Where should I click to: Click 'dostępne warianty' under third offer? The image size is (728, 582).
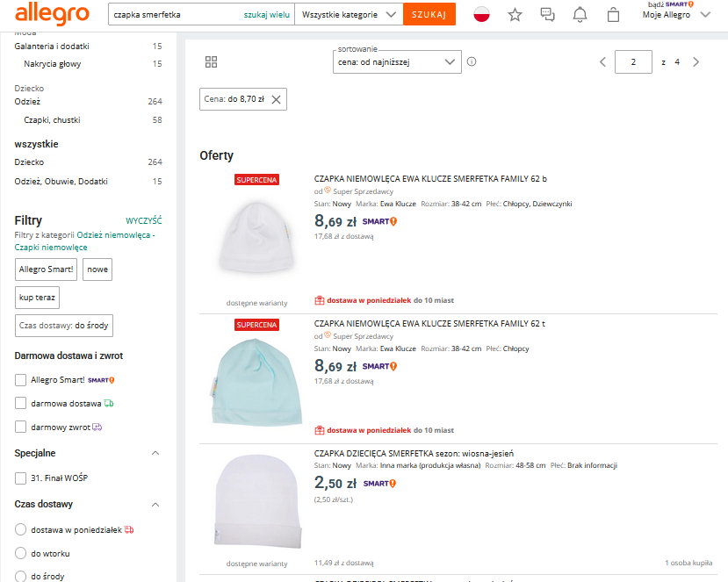point(256,564)
